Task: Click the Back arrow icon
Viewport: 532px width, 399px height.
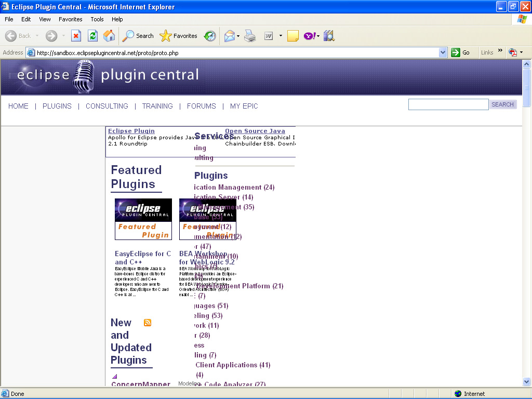Action: coord(11,36)
